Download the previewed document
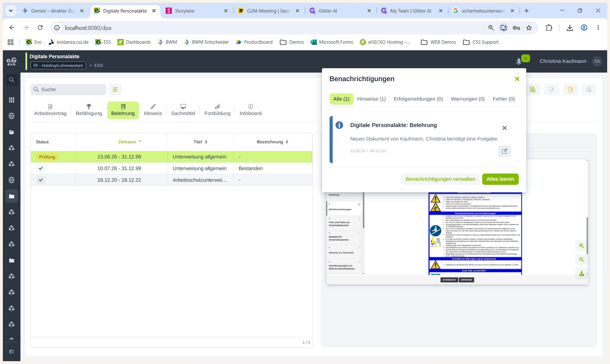The width and height of the screenshot is (610, 364). [581, 273]
